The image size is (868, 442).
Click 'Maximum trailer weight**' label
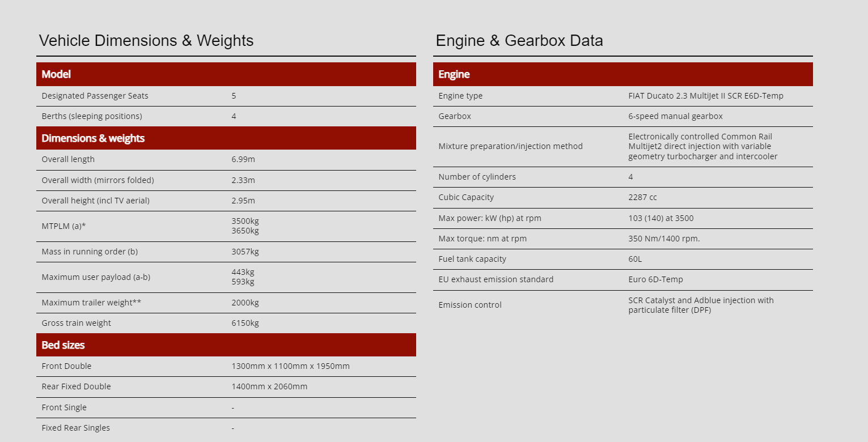click(91, 303)
